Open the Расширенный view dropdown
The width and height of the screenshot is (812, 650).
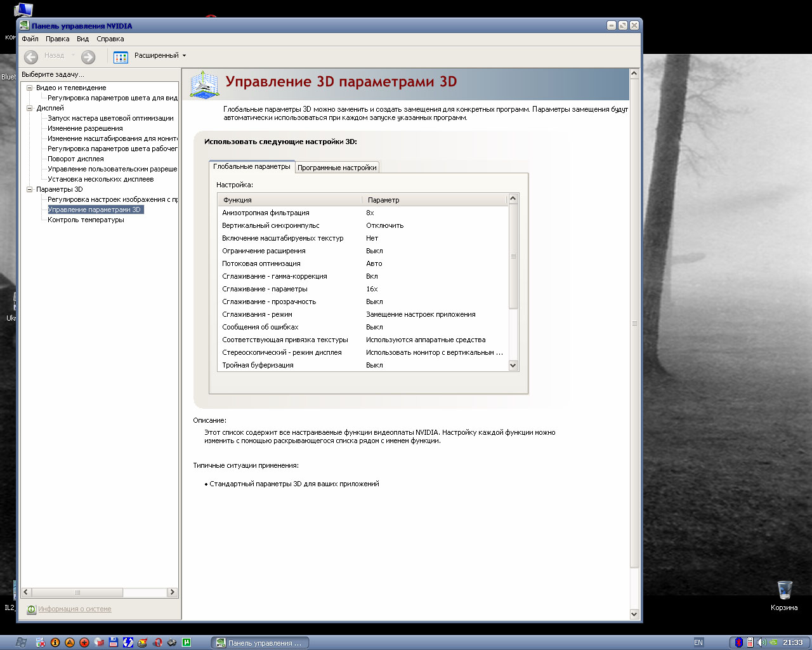pyautogui.click(x=160, y=56)
